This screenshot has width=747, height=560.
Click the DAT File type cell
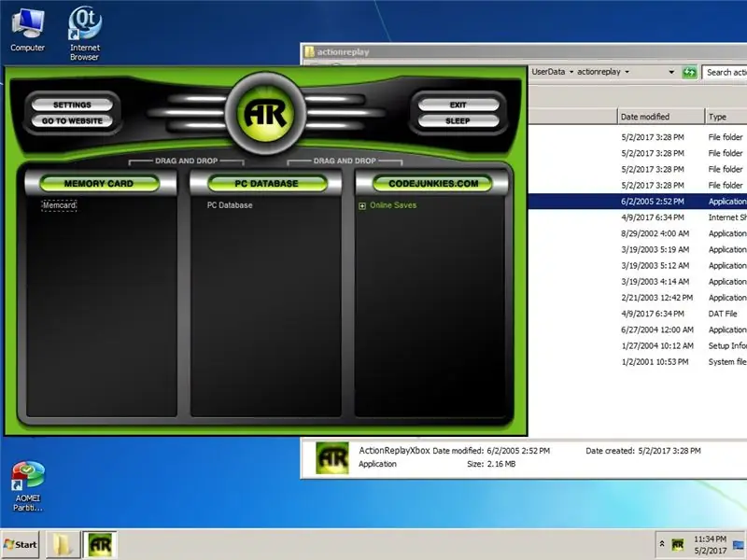pyautogui.click(x=723, y=314)
